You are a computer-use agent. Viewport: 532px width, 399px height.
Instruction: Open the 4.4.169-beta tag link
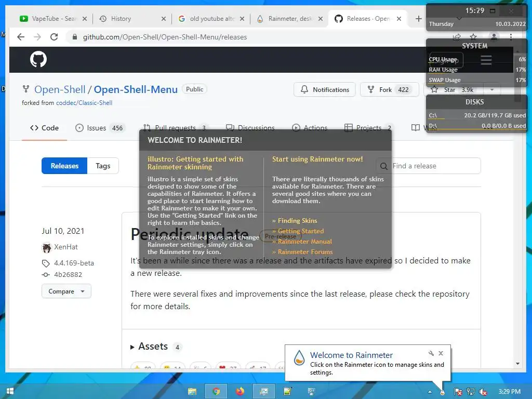pos(74,263)
